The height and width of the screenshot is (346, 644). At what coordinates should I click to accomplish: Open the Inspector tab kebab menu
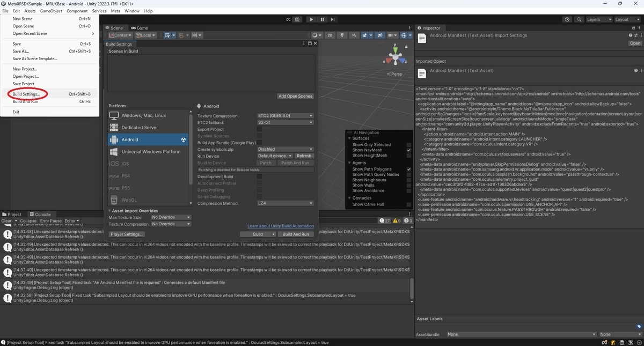pos(638,28)
